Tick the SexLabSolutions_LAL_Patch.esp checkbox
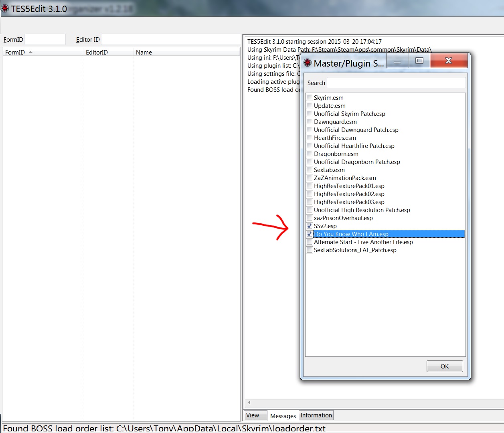The height and width of the screenshot is (433, 504). [x=310, y=250]
